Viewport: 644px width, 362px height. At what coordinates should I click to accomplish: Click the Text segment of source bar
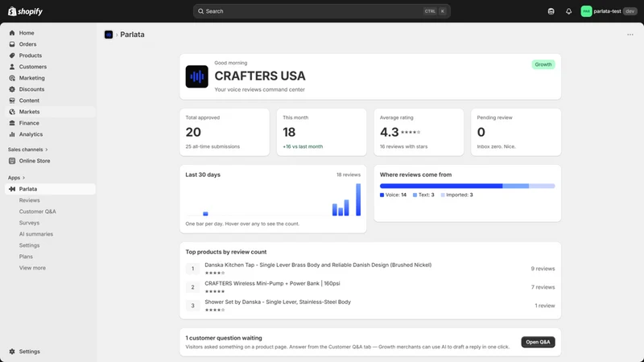pos(516,186)
